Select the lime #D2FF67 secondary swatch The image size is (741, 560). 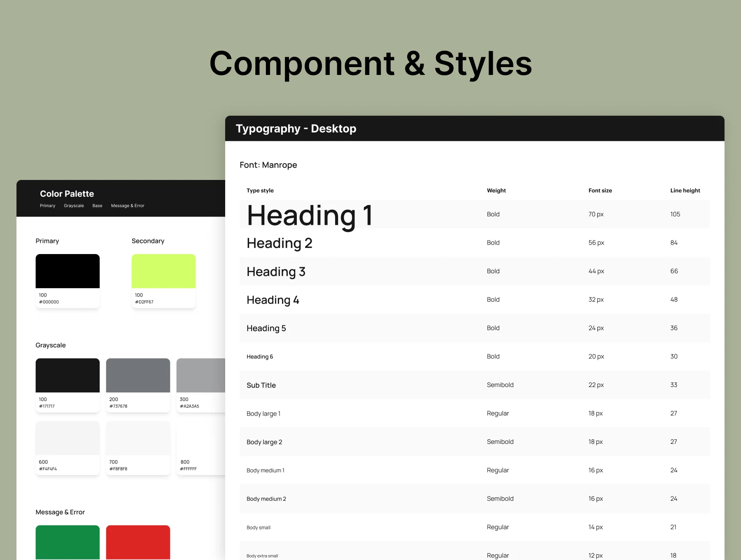163,281
